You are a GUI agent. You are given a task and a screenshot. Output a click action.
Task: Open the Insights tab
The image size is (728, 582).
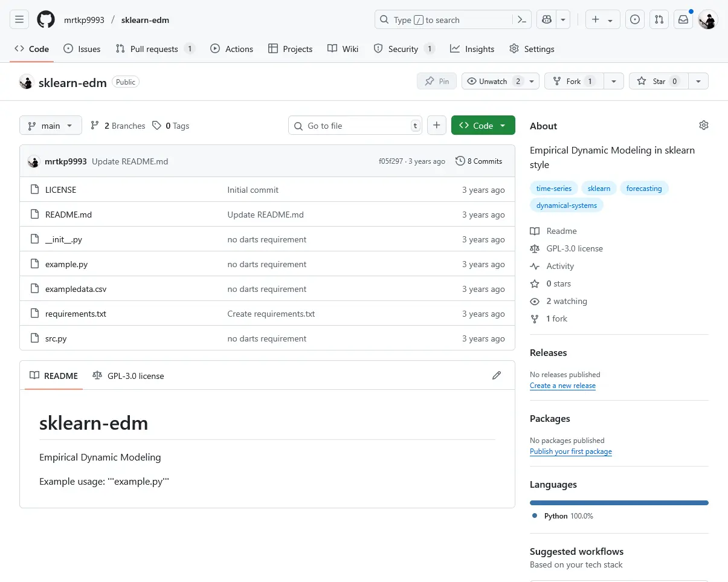[472, 49]
